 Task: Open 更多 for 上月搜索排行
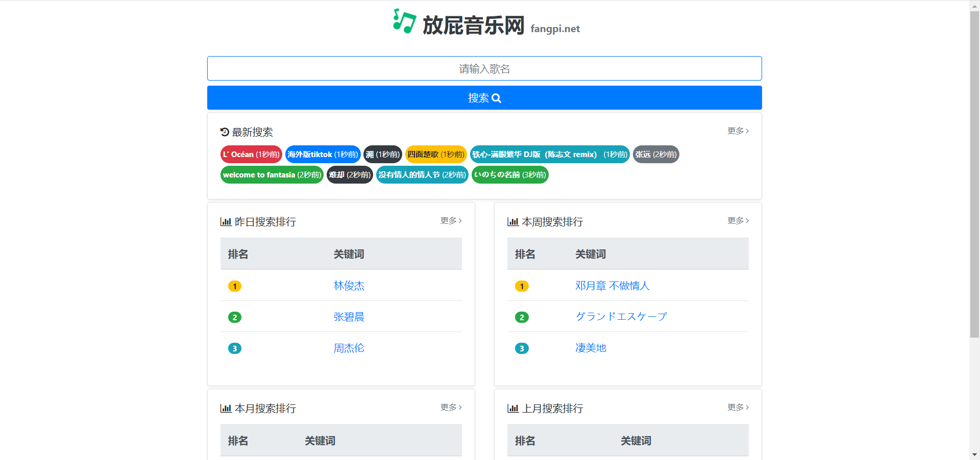point(738,407)
